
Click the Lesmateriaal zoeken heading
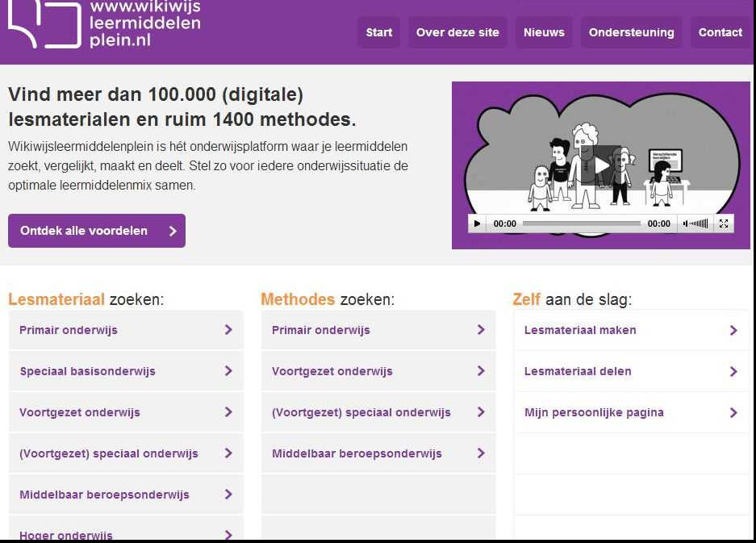point(86,299)
